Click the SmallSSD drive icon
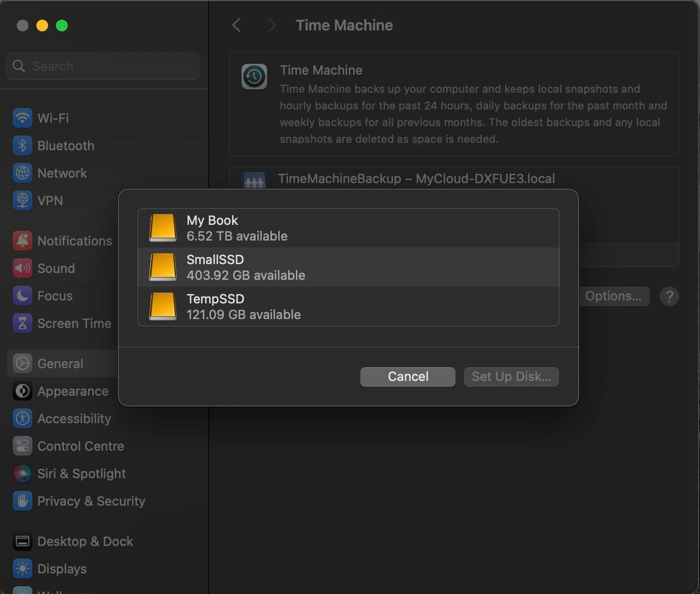 tap(162, 267)
